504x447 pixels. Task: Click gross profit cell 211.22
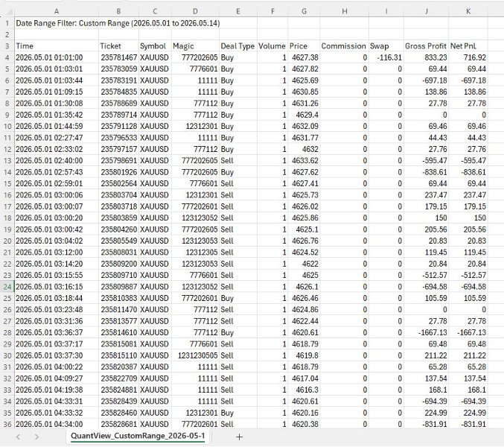pyautogui.click(x=427, y=355)
